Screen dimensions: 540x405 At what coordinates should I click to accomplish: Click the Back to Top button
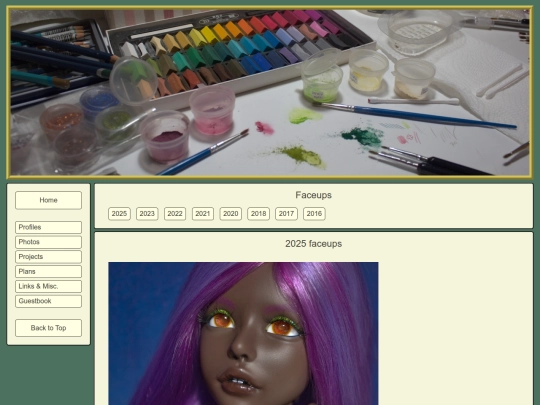[48, 328]
